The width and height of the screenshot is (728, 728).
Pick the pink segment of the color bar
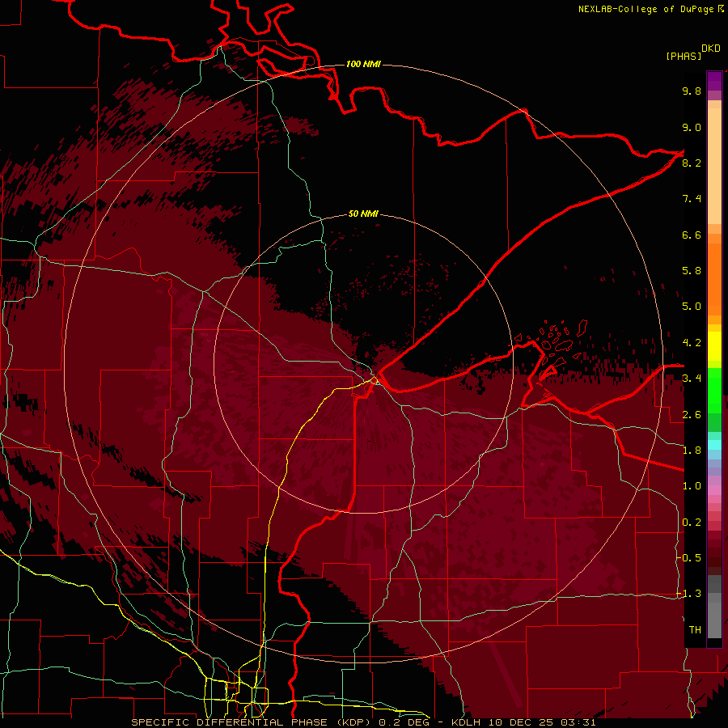714,490
